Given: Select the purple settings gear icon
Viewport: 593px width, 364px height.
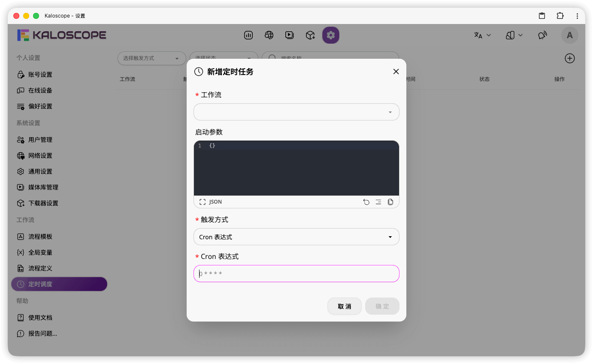Looking at the screenshot, I should tap(331, 35).
